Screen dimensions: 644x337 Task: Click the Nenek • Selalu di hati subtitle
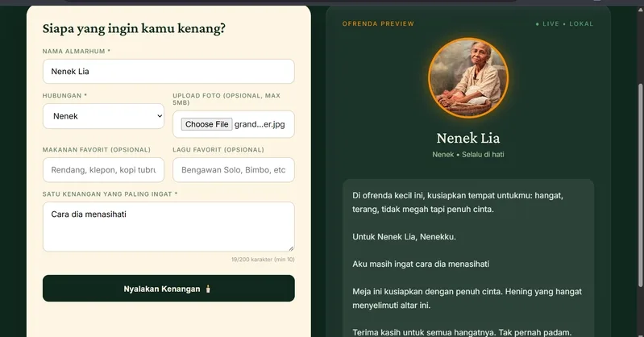tap(468, 155)
